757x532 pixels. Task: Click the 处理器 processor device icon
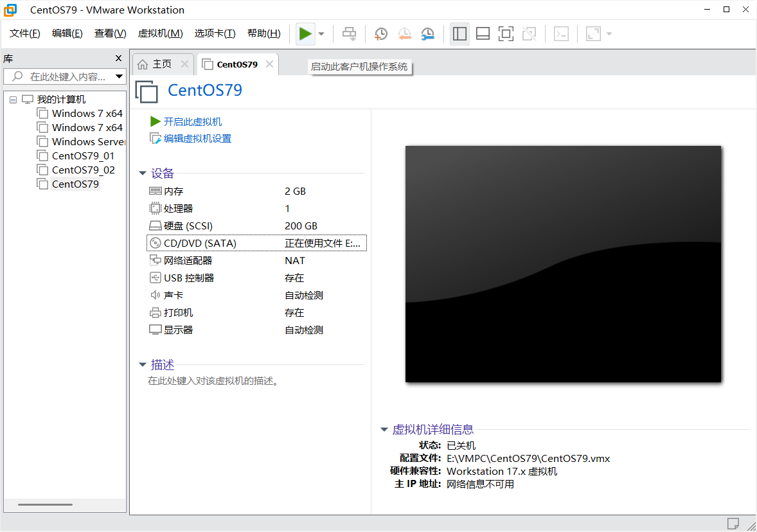tap(155, 208)
